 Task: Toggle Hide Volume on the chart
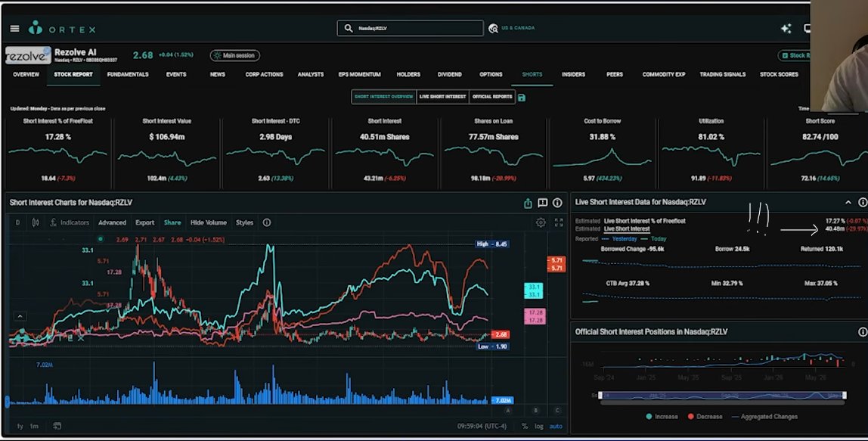(209, 222)
